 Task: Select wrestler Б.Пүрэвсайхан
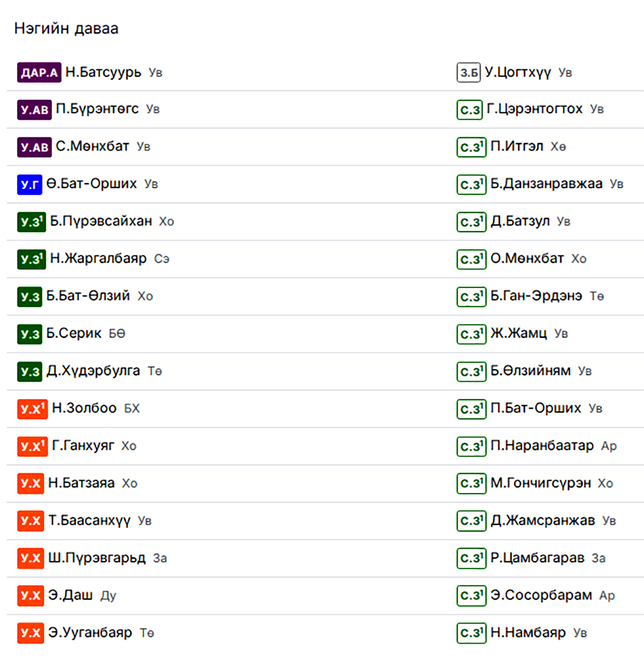[x=101, y=221]
